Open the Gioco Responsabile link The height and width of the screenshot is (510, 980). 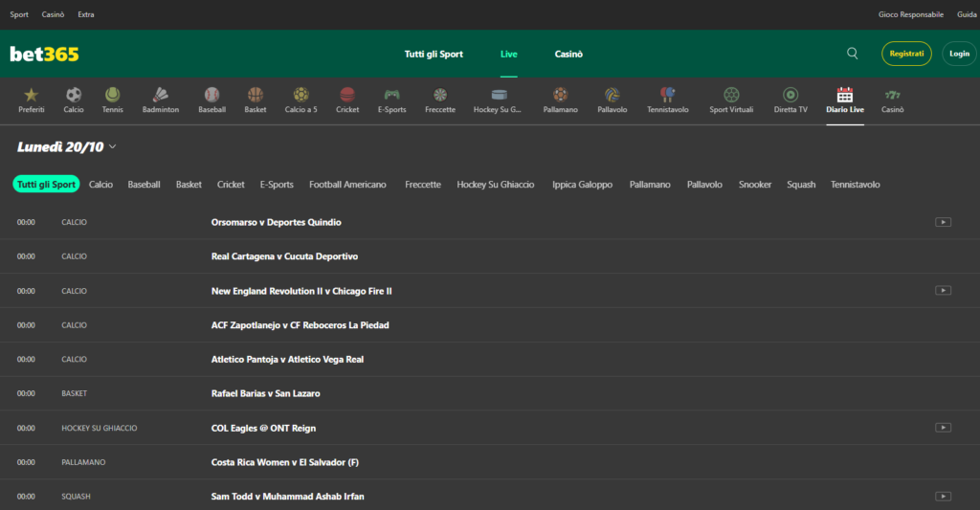click(910, 14)
